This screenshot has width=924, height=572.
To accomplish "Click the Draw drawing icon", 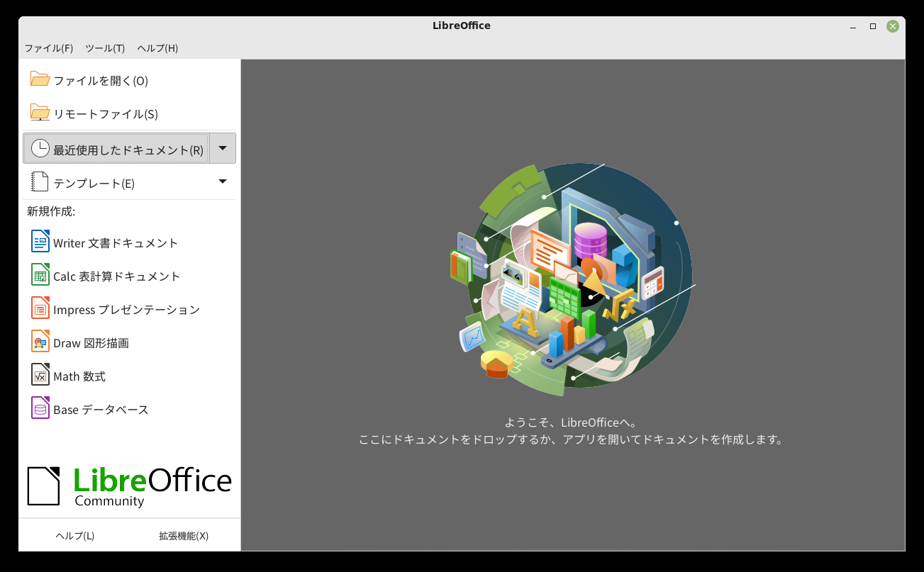I will point(40,342).
